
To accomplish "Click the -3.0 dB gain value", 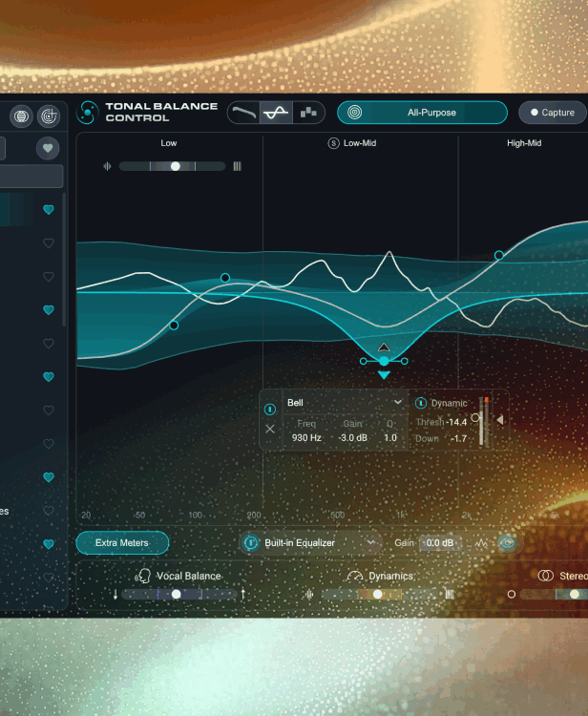I will click(x=352, y=438).
